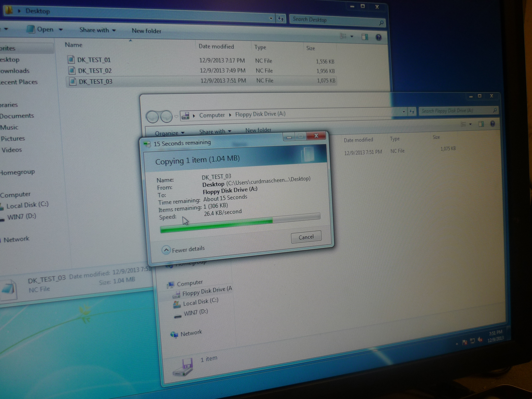Open Help icon in Floppy Disk window

click(492, 124)
